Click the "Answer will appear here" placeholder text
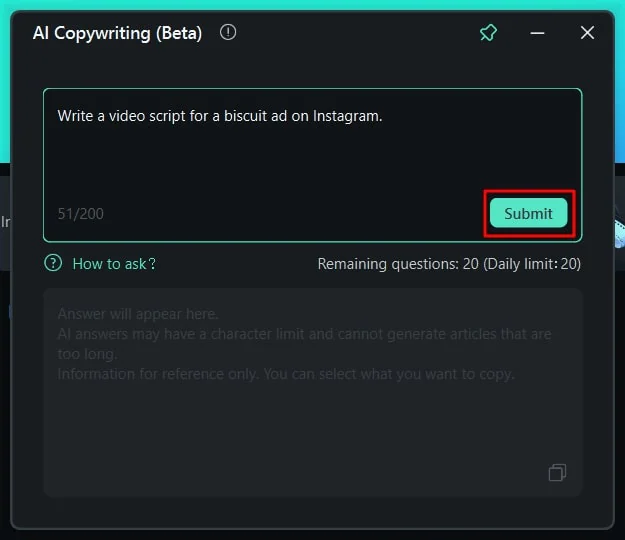625x540 pixels. click(138, 314)
